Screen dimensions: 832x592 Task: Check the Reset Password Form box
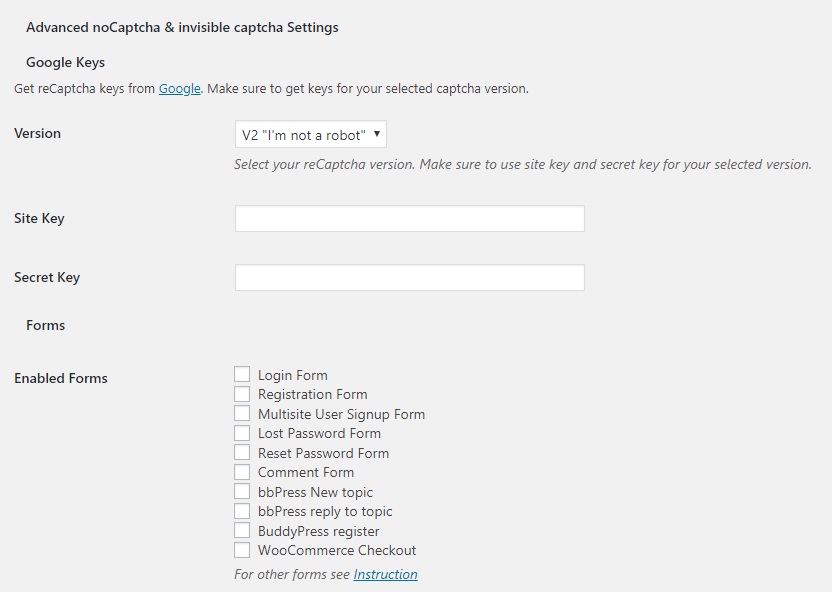(242, 452)
